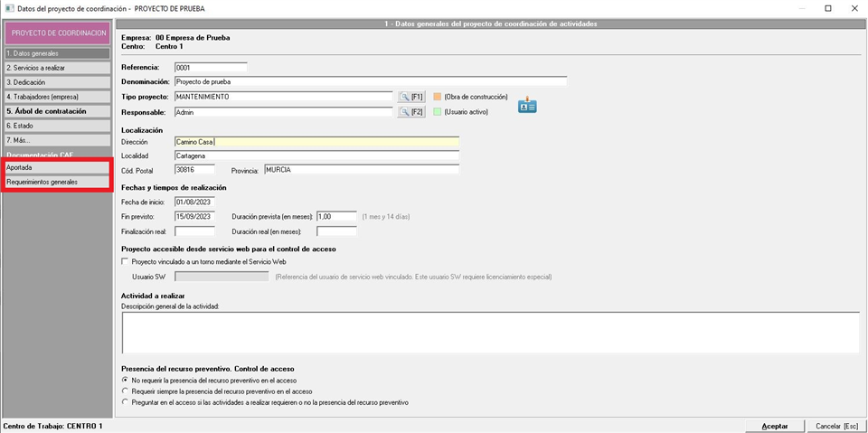Open Árbol de contratación section
The height and width of the screenshot is (433, 868).
click(57, 111)
